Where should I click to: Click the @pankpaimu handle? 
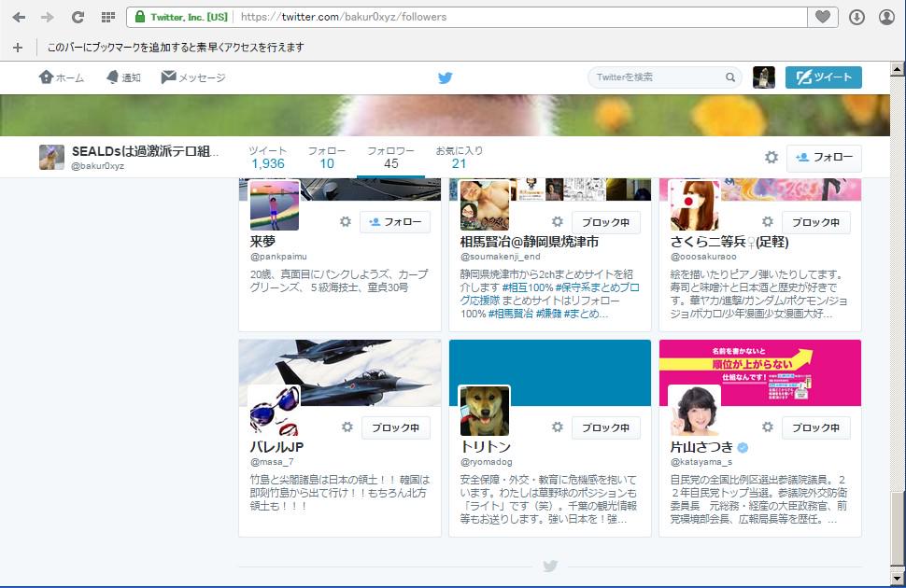click(278, 257)
